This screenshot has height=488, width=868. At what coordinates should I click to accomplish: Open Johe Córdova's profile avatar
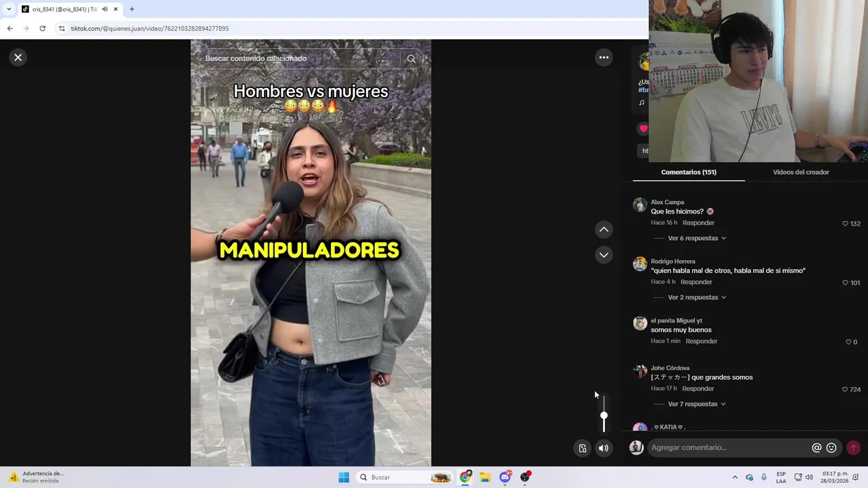pyautogui.click(x=640, y=371)
